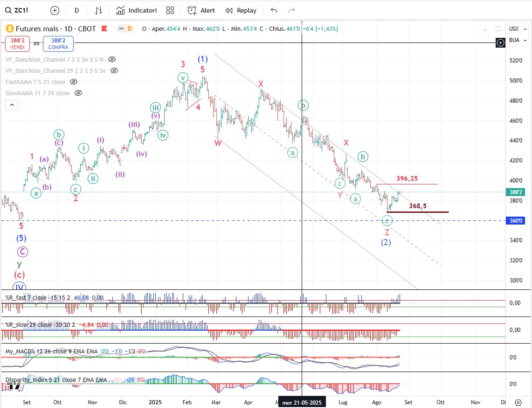Viewport: 532px width, 408px height.
Task: Collapse the indicator legend with the chevron
Action: click(12, 105)
